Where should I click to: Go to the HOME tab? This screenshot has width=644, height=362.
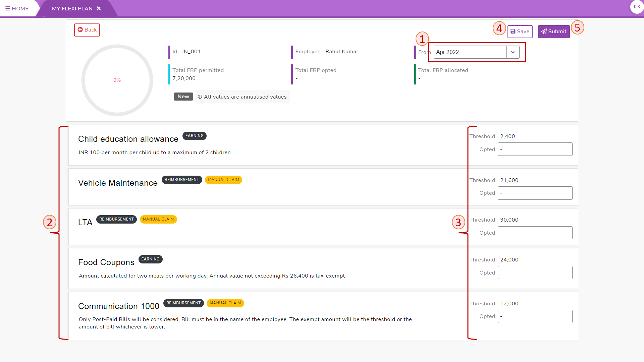coord(20,8)
